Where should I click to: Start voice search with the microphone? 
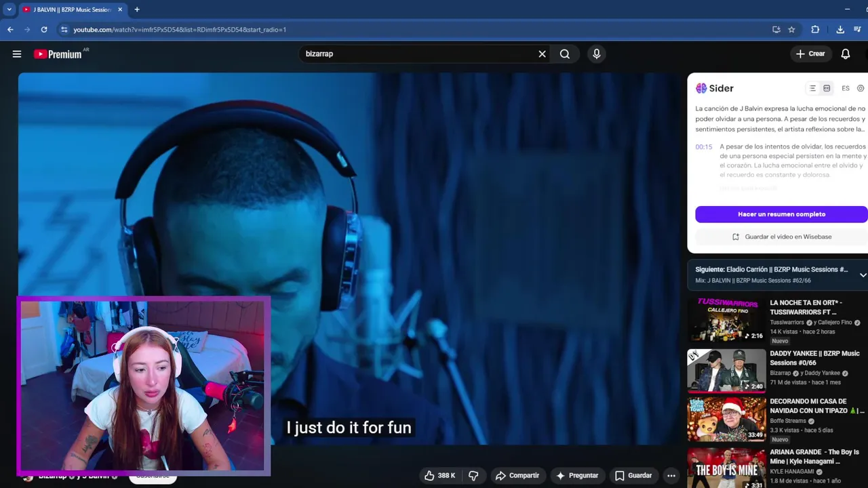[597, 54]
